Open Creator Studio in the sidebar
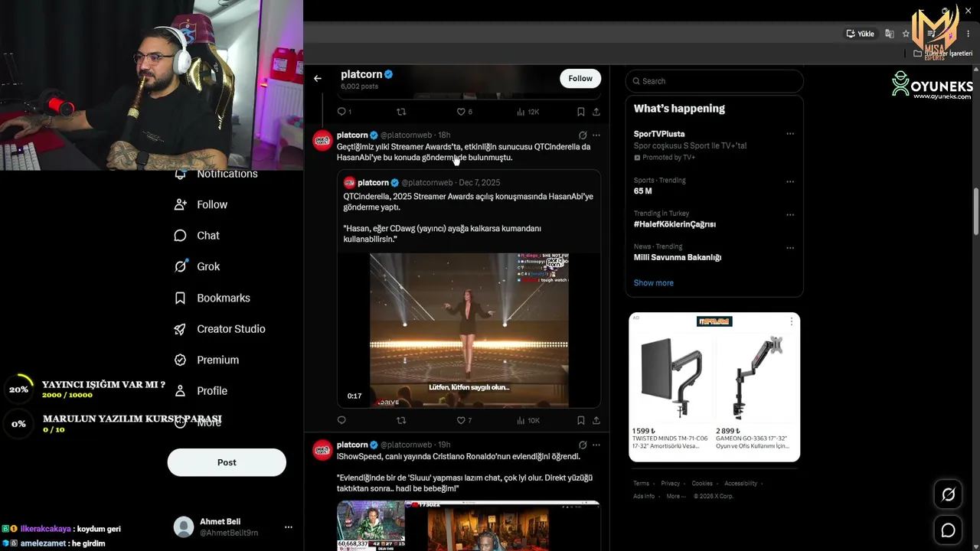Screen dimensions: 980x551 (x=220, y=329)
